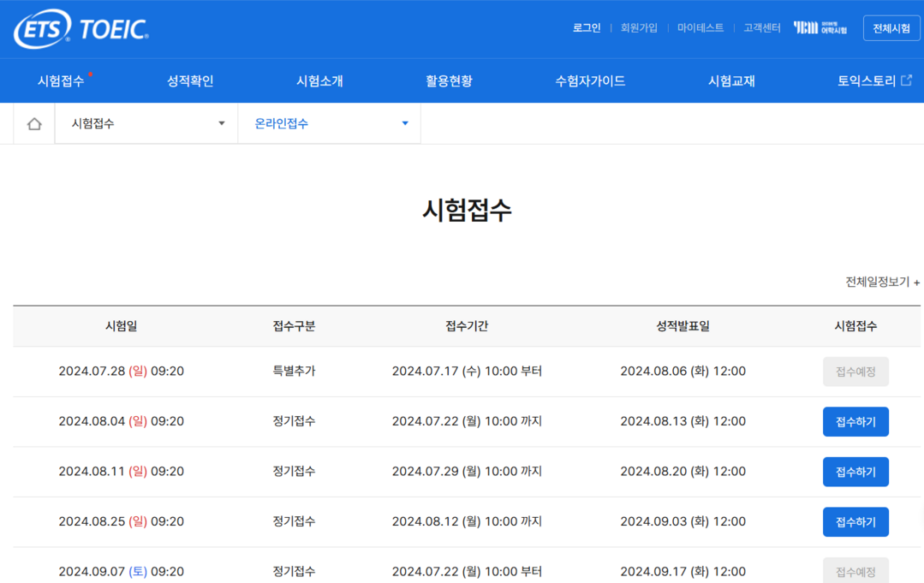Expand 전체일정보기 plus link

(x=882, y=282)
